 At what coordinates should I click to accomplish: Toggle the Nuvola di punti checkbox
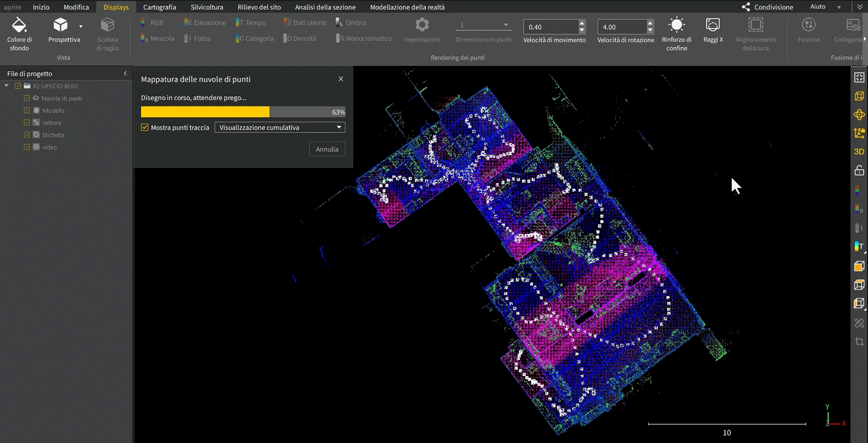27,98
